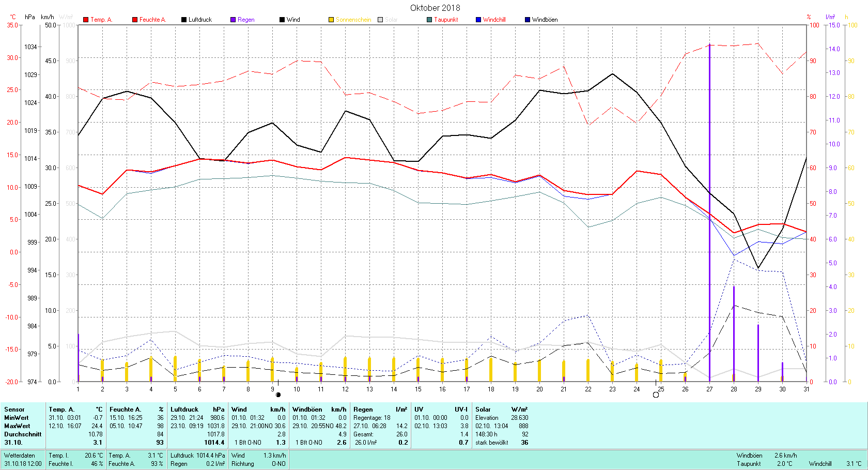Click the 'Elevation' label in Solar column
This screenshot has width=868, height=470.
click(x=487, y=418)
